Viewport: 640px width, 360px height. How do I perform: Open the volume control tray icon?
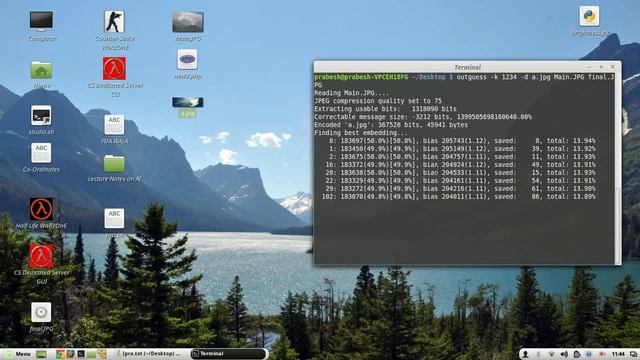(564, 354)
